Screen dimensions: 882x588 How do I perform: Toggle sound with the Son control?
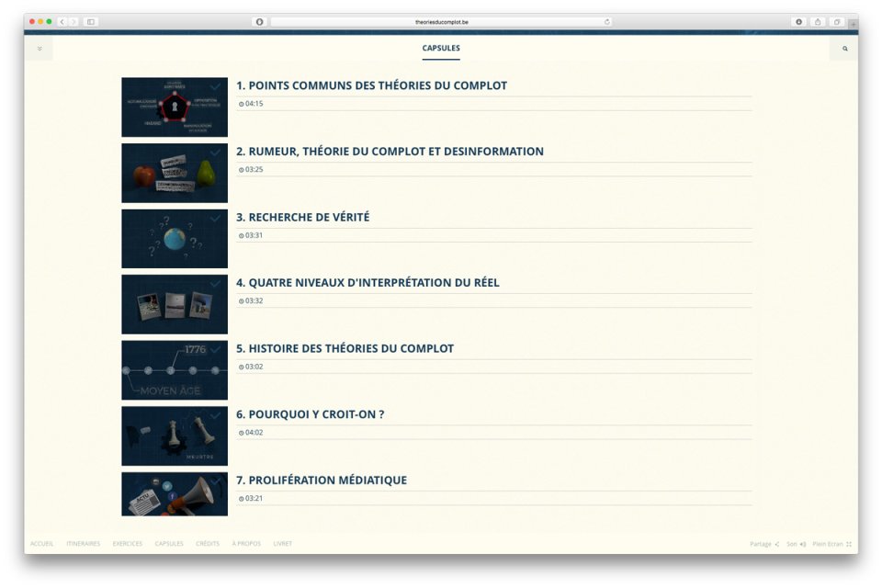click(x=796, y=544)
